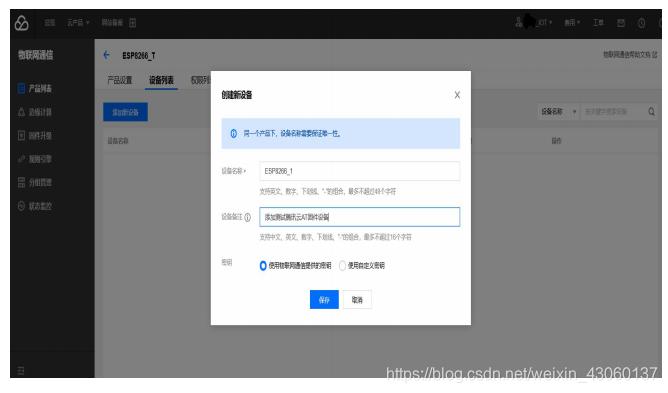Click the 数据计算 sidebar icon

tap(21, 112)
